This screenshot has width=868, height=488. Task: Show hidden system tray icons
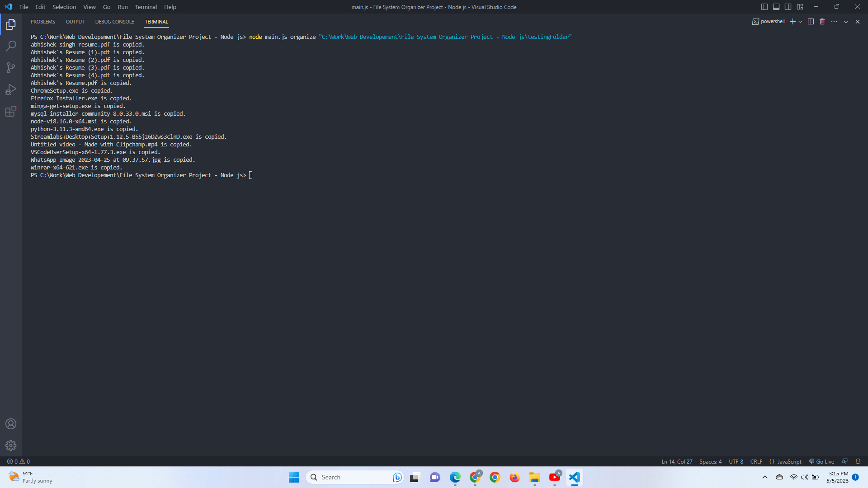765,477
